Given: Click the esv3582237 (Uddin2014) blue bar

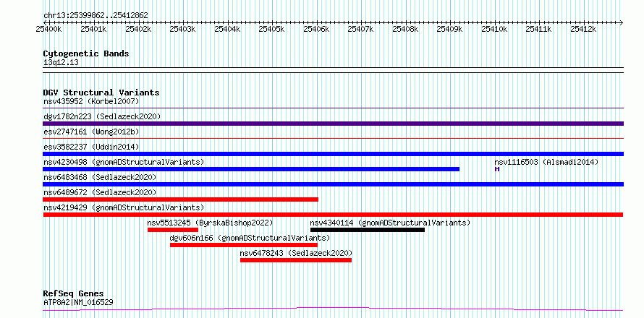Looking at the screenshot, I should click(x=333, y=154).
